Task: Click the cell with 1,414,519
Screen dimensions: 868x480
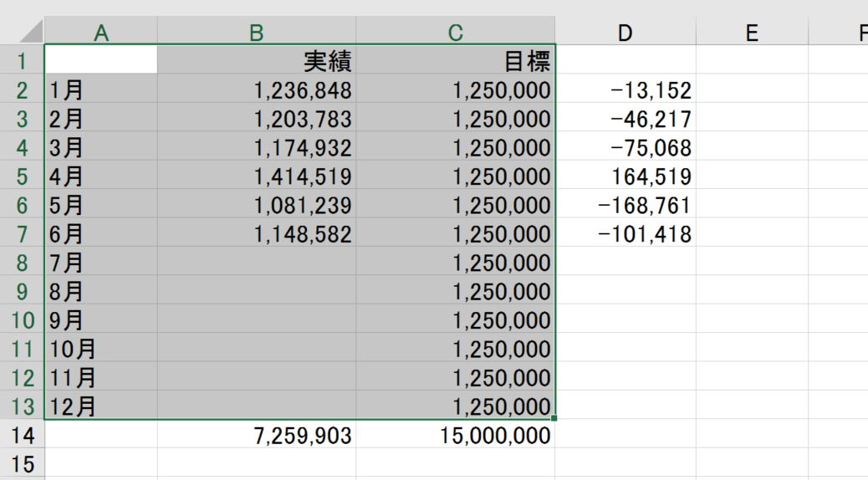Action: (x=257, y=175)
